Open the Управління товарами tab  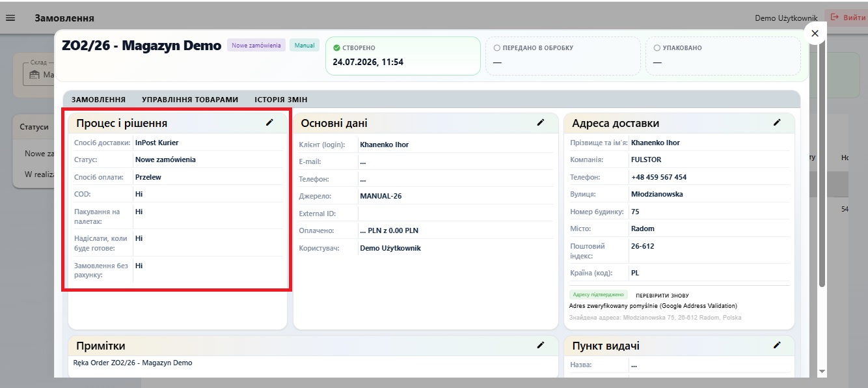190,100
